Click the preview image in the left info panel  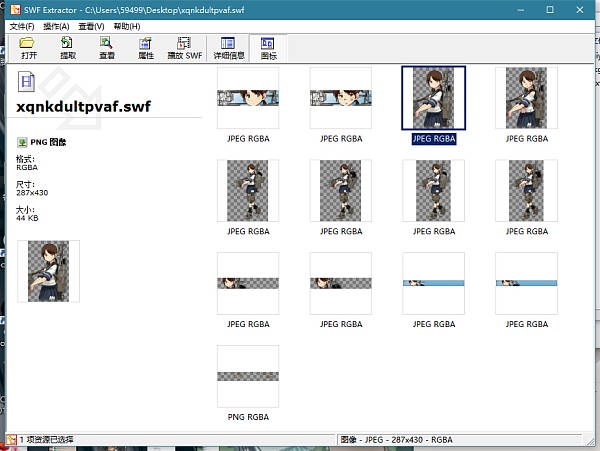(49, 271)
